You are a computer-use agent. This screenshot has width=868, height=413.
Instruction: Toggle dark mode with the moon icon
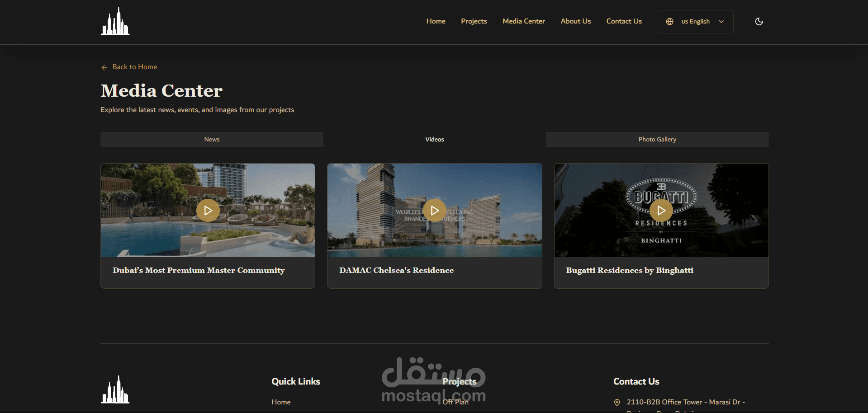coord(759,21)
